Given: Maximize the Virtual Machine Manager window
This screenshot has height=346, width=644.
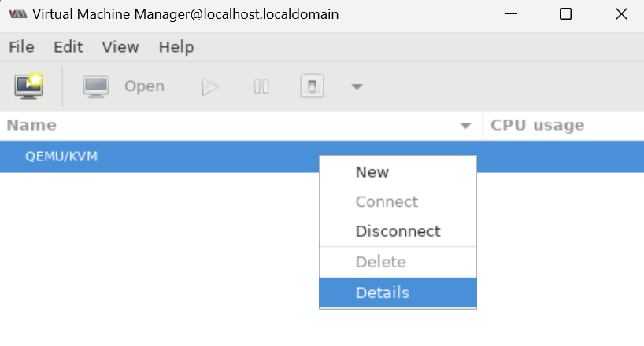Looking at the screenshot, I should [x=565, y=14].
